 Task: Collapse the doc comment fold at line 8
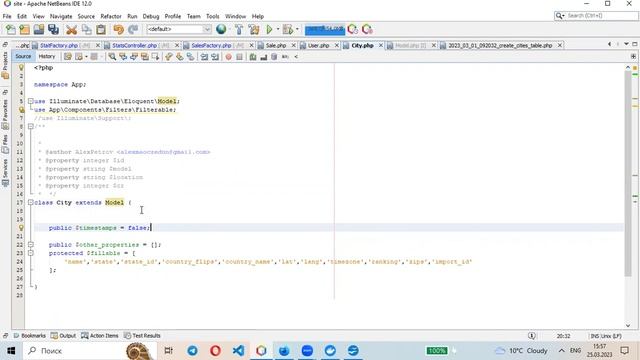[x=31, y=127]
